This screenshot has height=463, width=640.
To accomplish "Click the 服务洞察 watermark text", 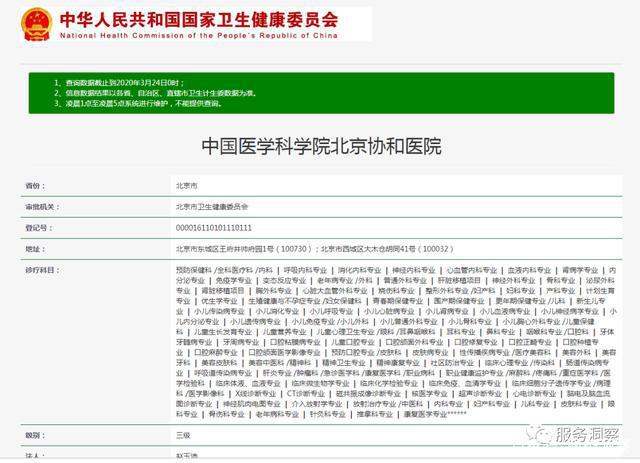I will point(588,435).
